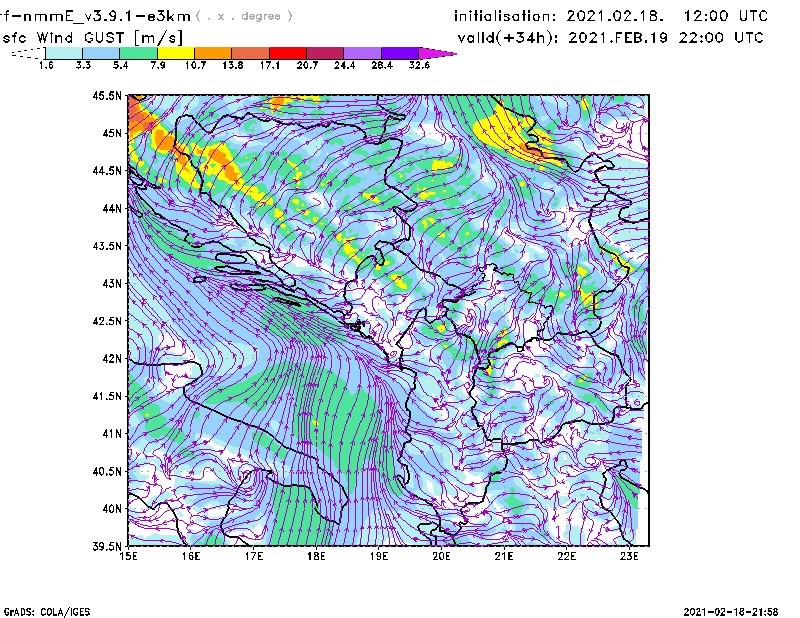Click the initialisation time '12:00 UTC'

tap(726, 16)
